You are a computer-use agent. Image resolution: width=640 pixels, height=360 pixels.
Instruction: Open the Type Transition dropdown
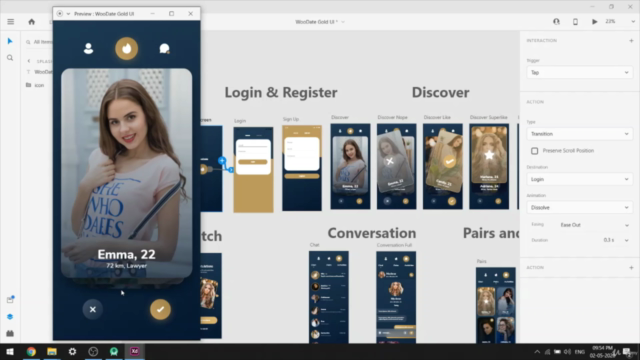(579, 134)
